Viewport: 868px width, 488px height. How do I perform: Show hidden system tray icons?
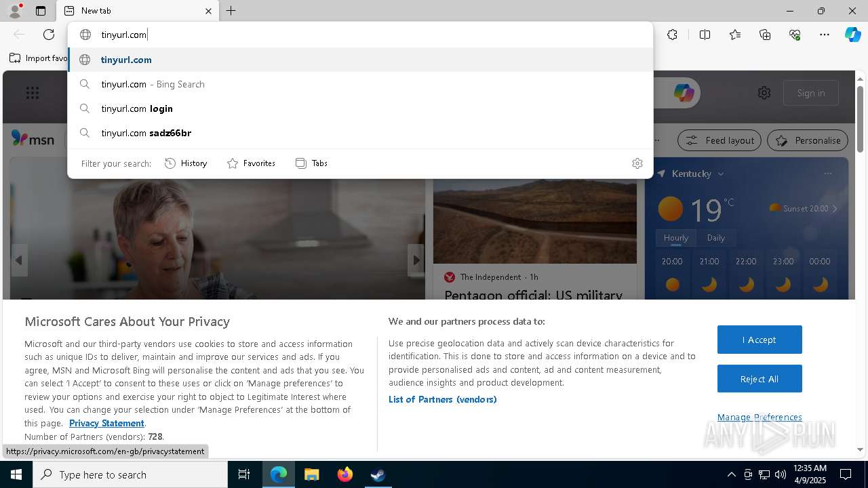[x=731, y=474]
